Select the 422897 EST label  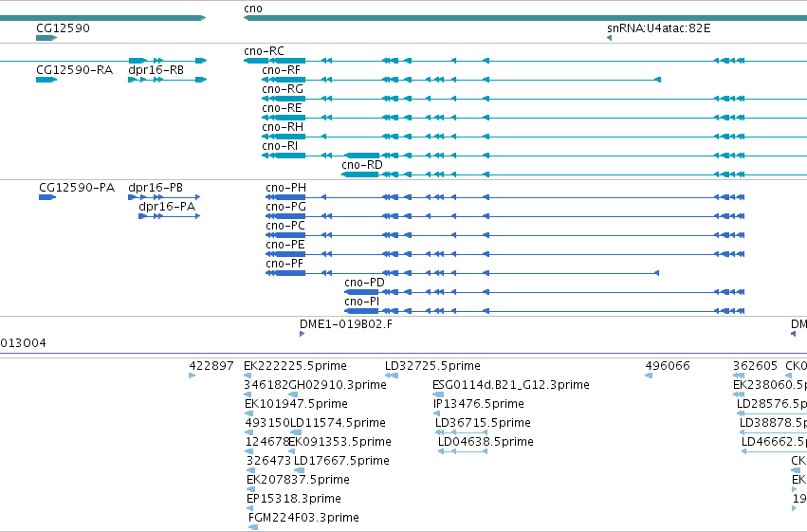click(x=211, y=366)
